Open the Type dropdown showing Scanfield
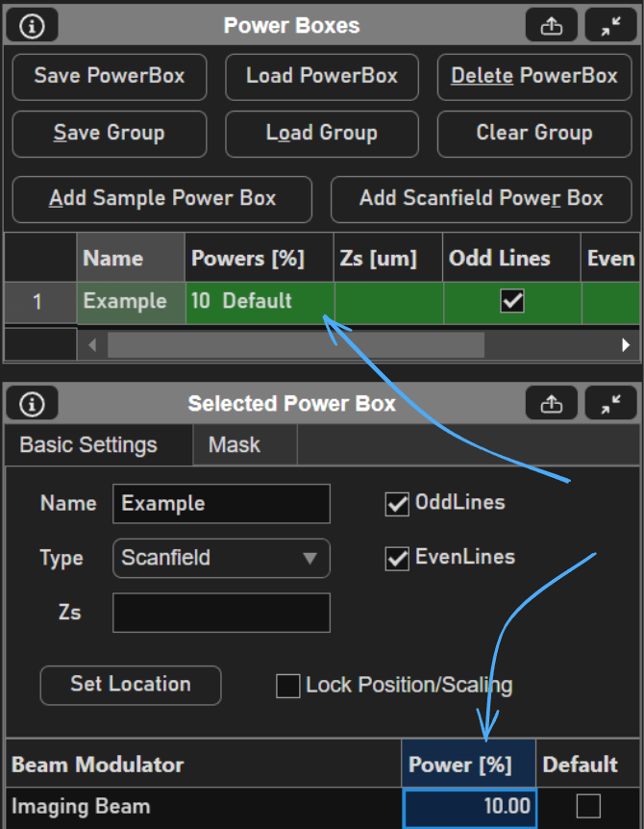Image resolution: width=644 pixels, height=829 pixels. pos(221,558)
